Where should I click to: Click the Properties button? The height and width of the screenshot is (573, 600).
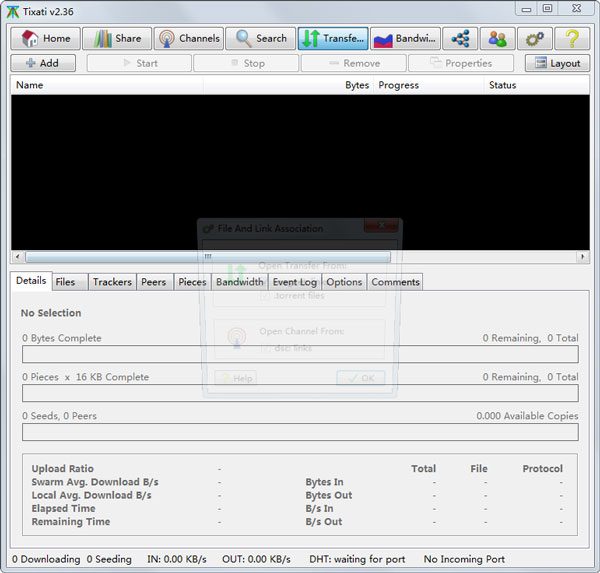(461, 63)
